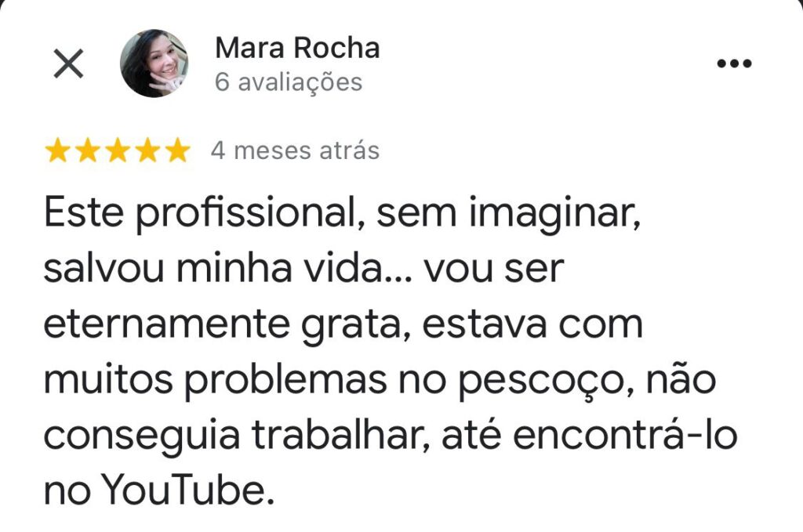The image size is (803, 532).
Task: Select the third yellow rating star
Action: (x=118, y=150)
